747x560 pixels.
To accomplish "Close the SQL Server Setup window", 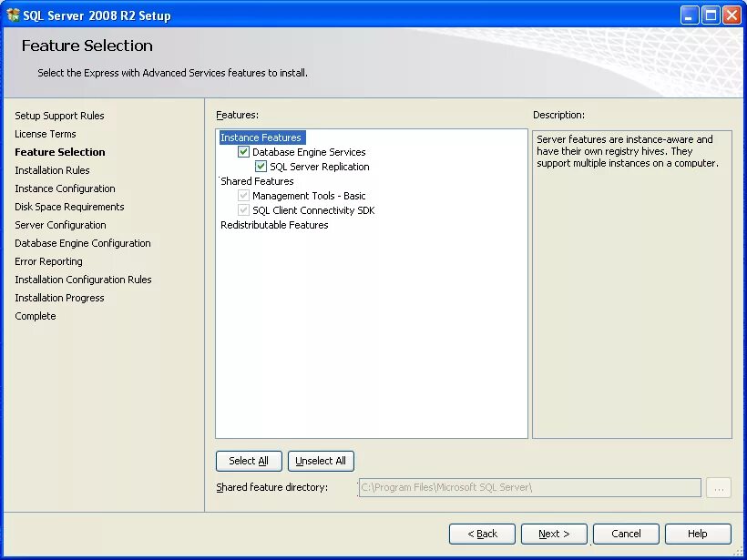I will pyautogui.click(x=732, y=15).
